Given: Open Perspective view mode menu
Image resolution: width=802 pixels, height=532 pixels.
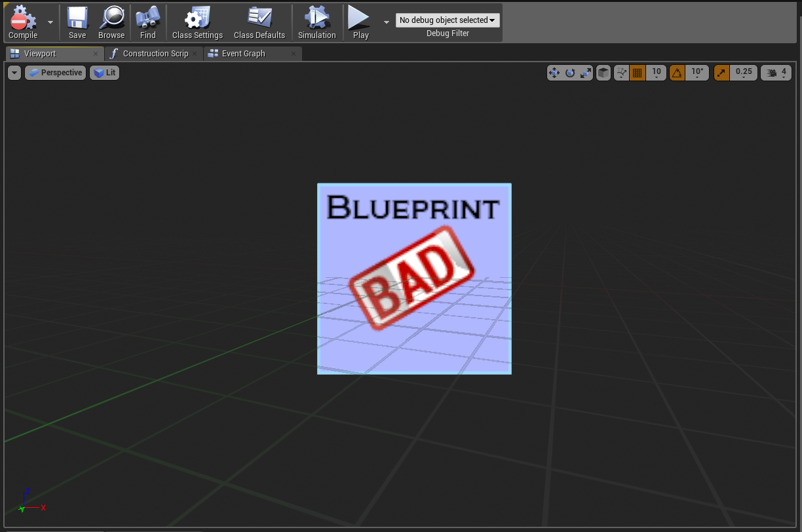Looking at the screenshot, I should 55,73.
